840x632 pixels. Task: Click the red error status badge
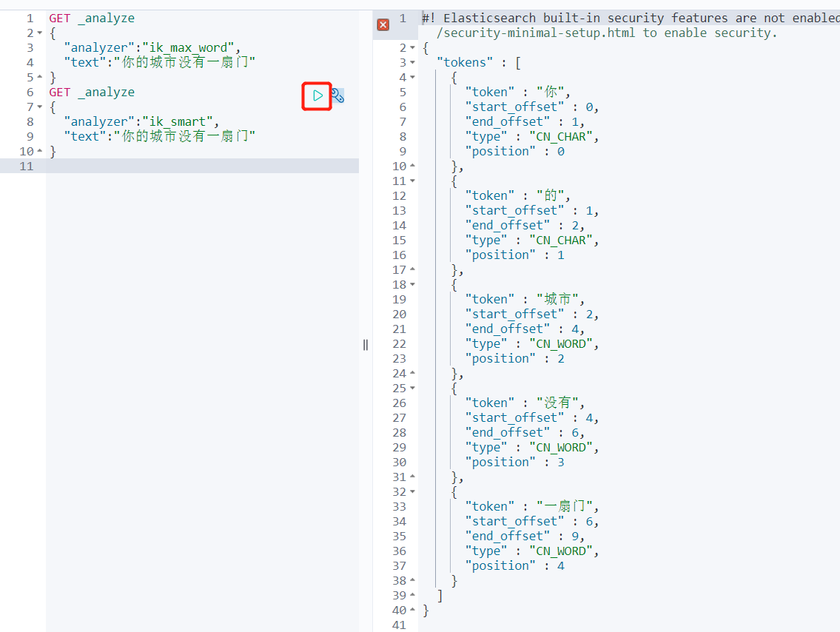tap(383, 24)
